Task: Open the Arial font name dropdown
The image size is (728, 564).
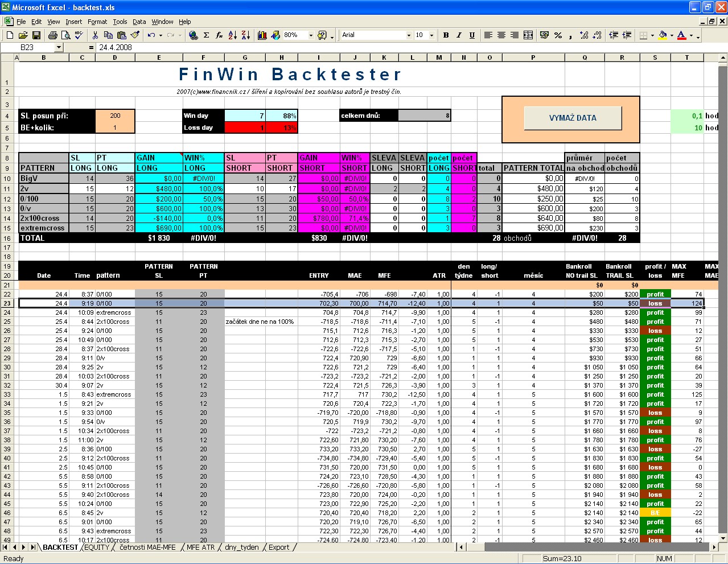Action: coord(409,35)
